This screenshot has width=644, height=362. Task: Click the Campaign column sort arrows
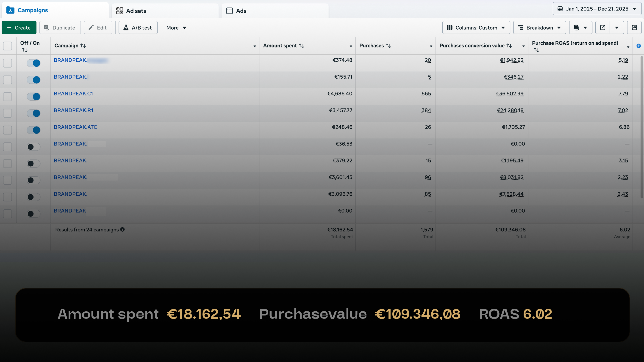pyautogui.click(x=83, y=46)
